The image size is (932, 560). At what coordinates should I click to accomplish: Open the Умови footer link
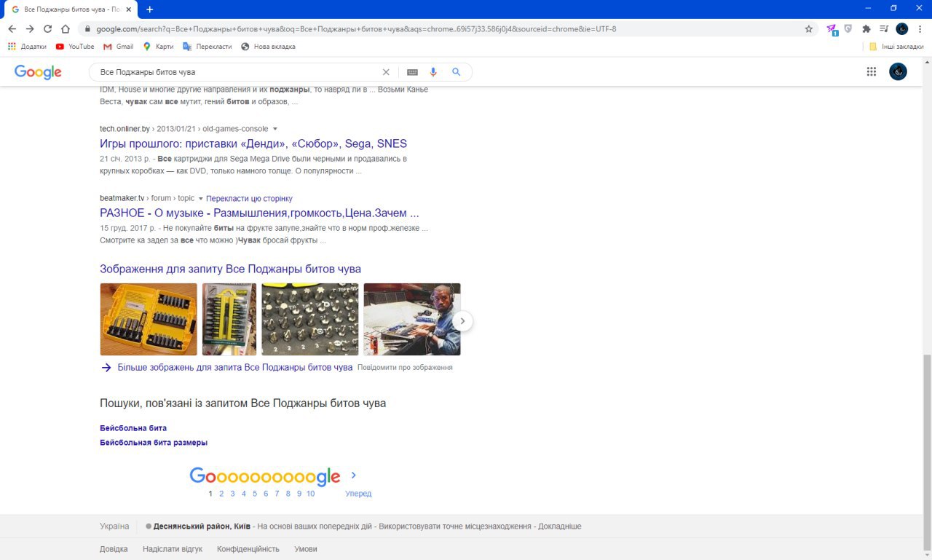(306, 549)
